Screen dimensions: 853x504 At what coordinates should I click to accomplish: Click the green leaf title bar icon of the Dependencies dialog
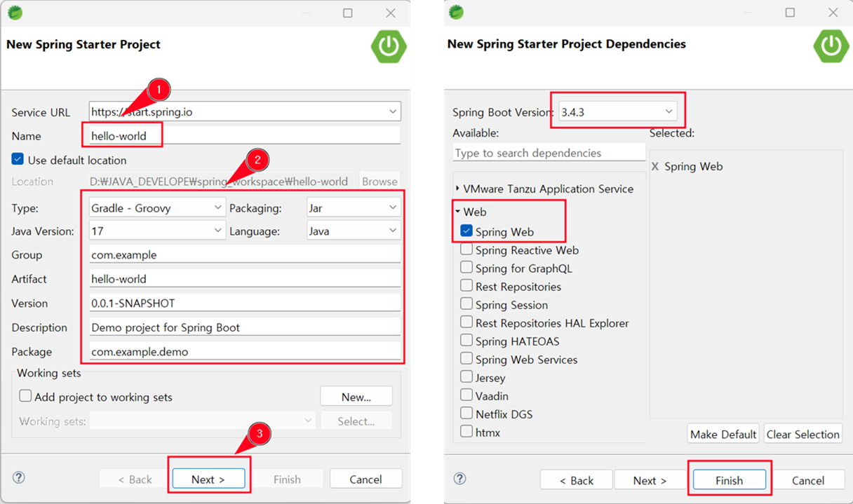coord(456,12)
